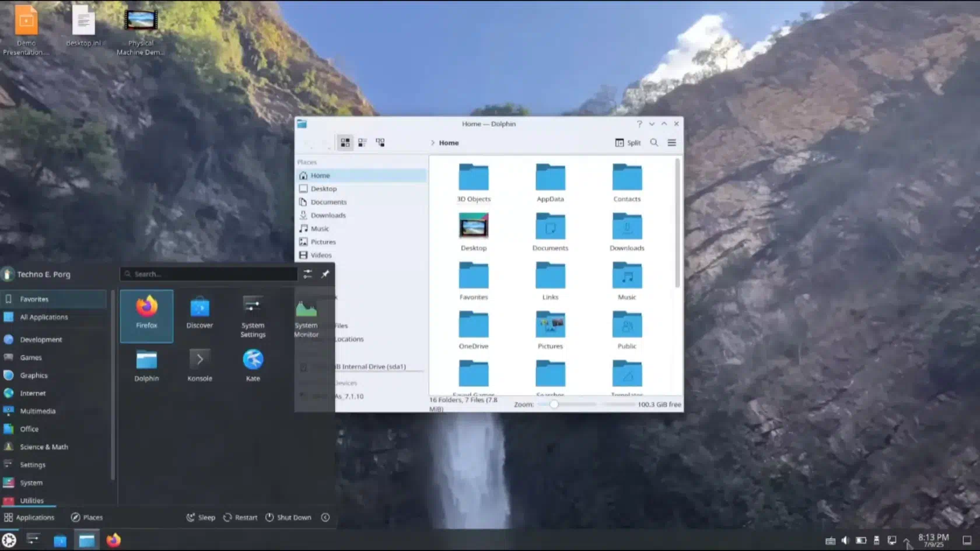
Task: Launch Dolphin from Favorites grid
Action: pyautogui.click(x=146, y=366)
